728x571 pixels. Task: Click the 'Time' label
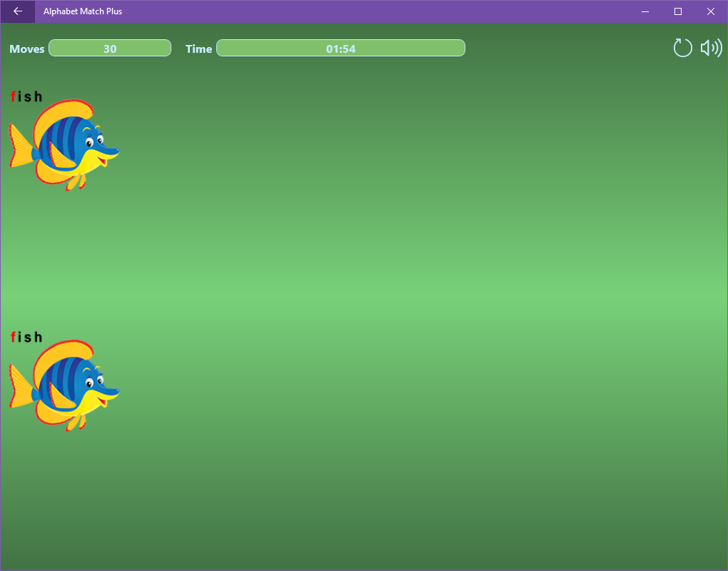pyautogui.click(x=198, y=49)
